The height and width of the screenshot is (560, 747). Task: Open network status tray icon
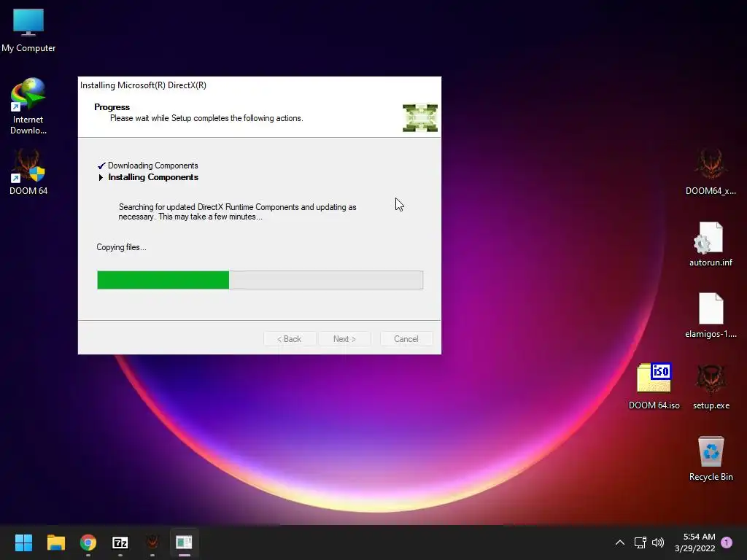[x=640, y=542]
